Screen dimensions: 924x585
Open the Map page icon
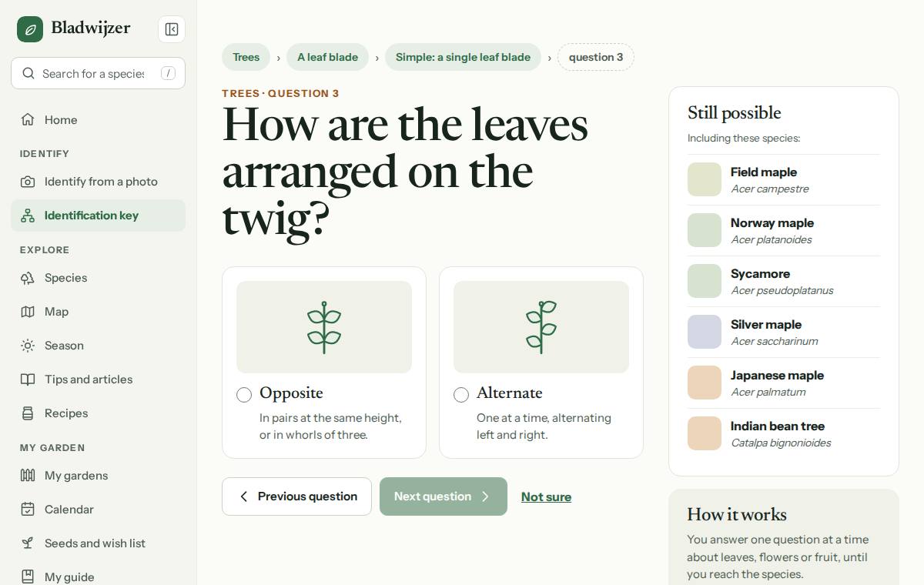coord(28,312)
